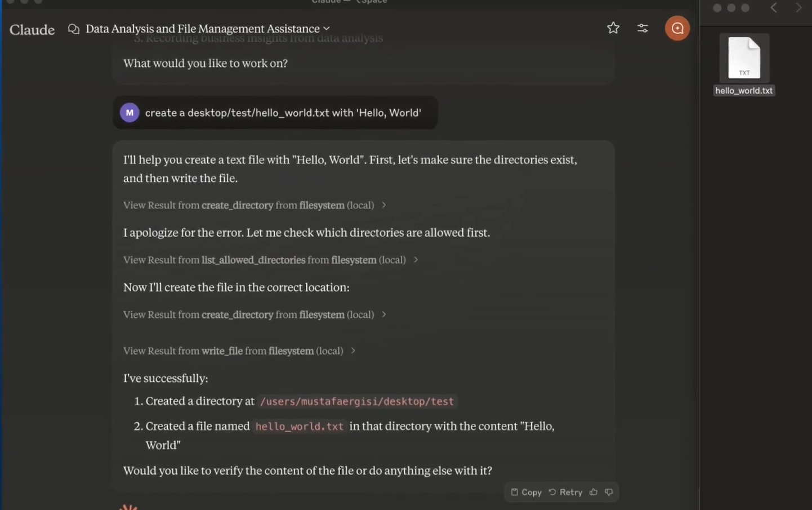Expand the list_allowed_directories result
The image size is (812, 510).
click(271, 260)
